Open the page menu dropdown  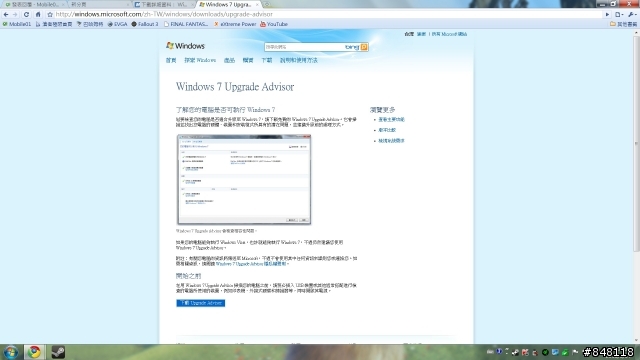[x=619, y=14]
